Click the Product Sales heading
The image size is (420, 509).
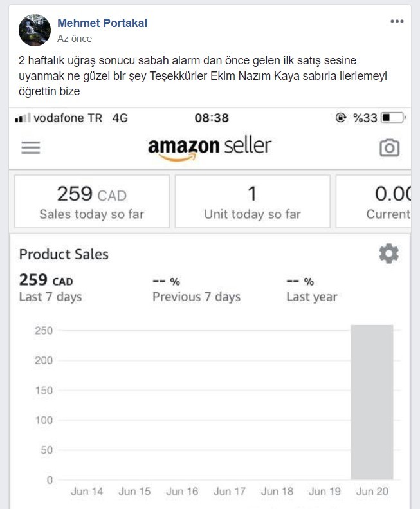pyautogui.click(x=64, y=254)
